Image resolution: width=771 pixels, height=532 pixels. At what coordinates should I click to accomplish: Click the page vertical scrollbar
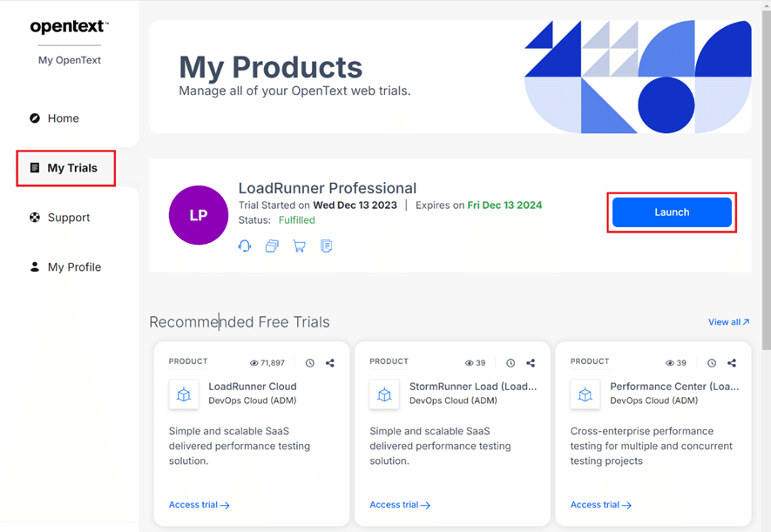766,181
